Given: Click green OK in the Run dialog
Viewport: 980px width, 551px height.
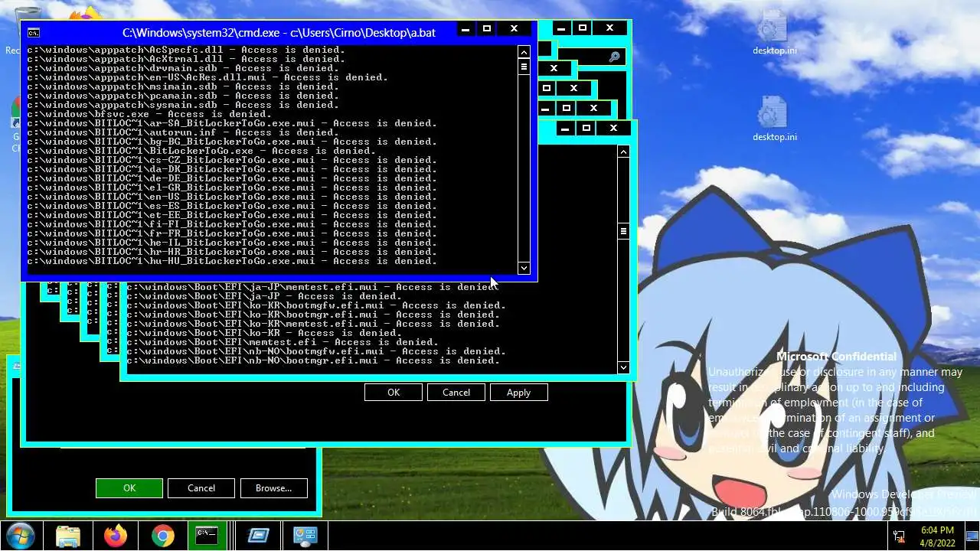Looking at the screenshot, I should (129, 488).
